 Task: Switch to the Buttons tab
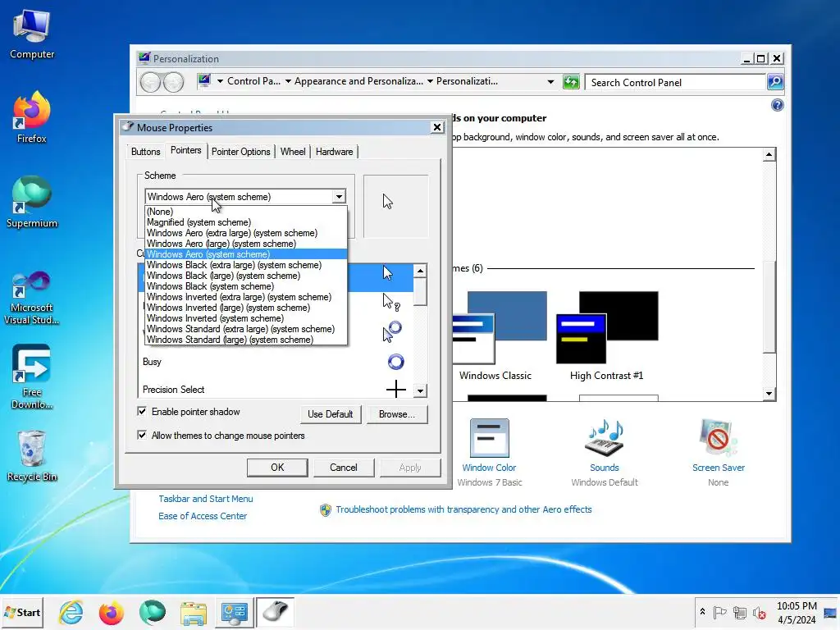click(x=146, y=152)
